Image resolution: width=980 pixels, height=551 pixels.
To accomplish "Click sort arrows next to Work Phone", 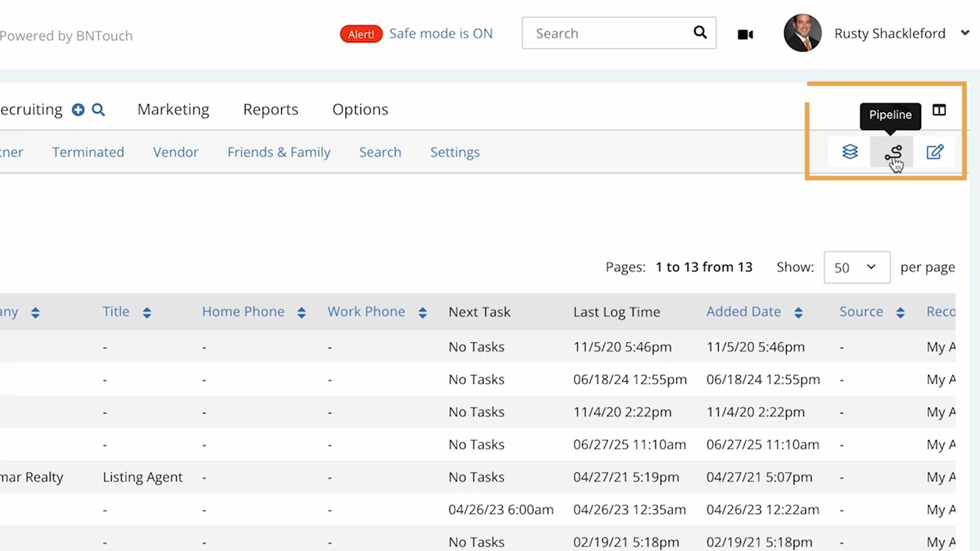I will 422,312.
